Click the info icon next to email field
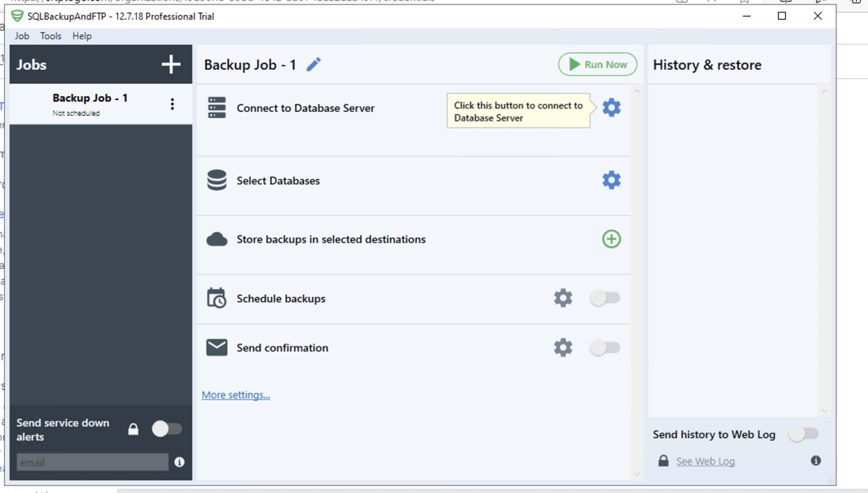 pyautogui.click(x=179, y=462)
